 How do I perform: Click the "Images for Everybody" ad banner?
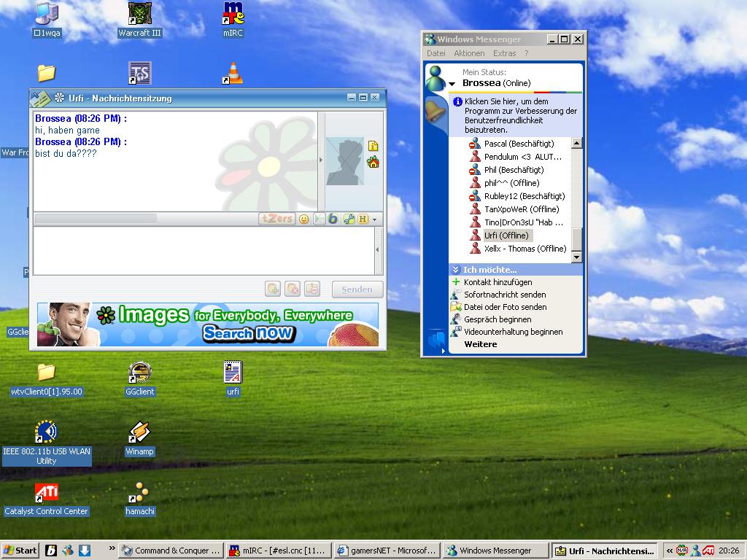point(208,324)
